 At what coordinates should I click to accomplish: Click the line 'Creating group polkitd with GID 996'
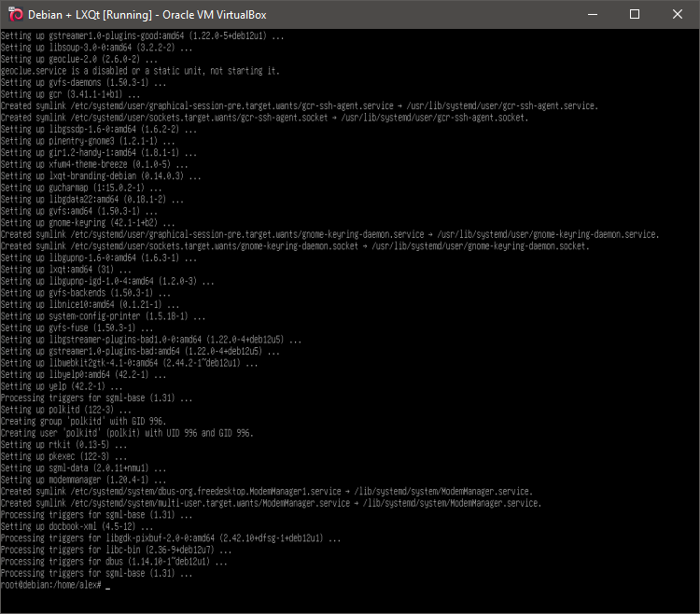[83, 421]
